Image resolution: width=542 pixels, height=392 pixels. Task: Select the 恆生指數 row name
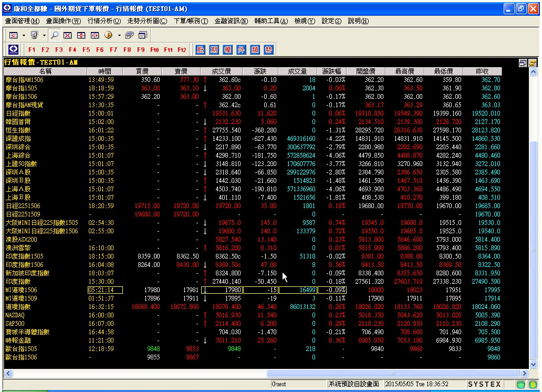click(18, 130)
